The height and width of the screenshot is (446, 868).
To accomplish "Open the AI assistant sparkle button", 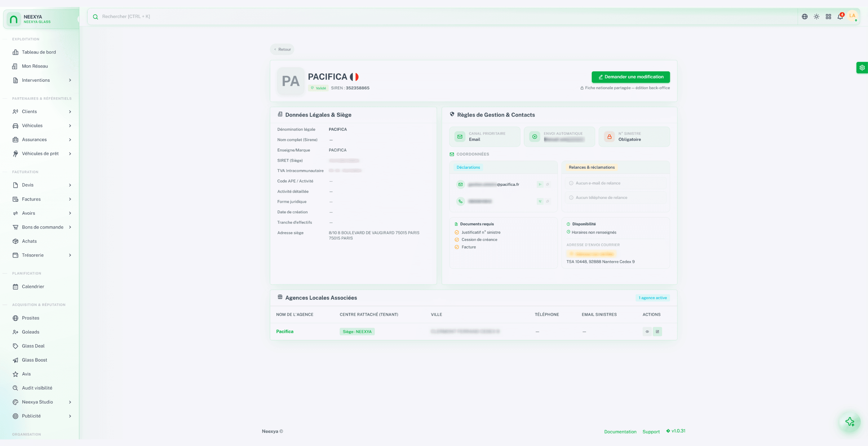I will pyautogui.click(x=849, y=422).
